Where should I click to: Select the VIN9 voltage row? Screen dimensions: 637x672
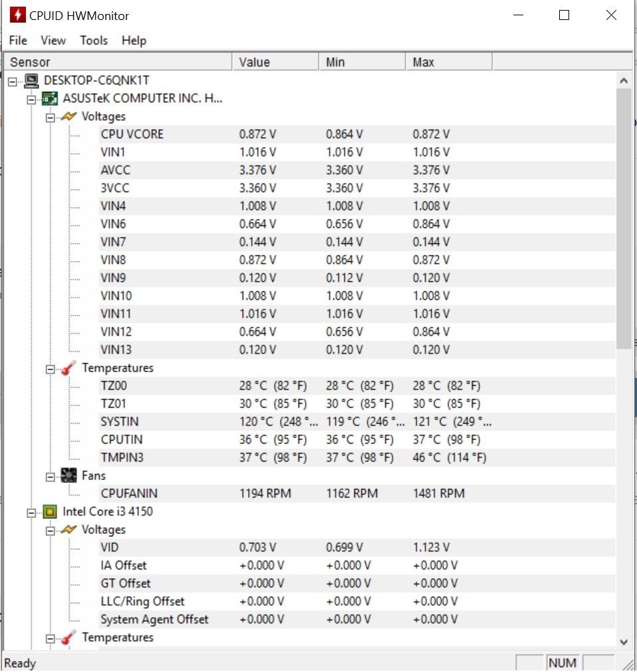(357, 277)
